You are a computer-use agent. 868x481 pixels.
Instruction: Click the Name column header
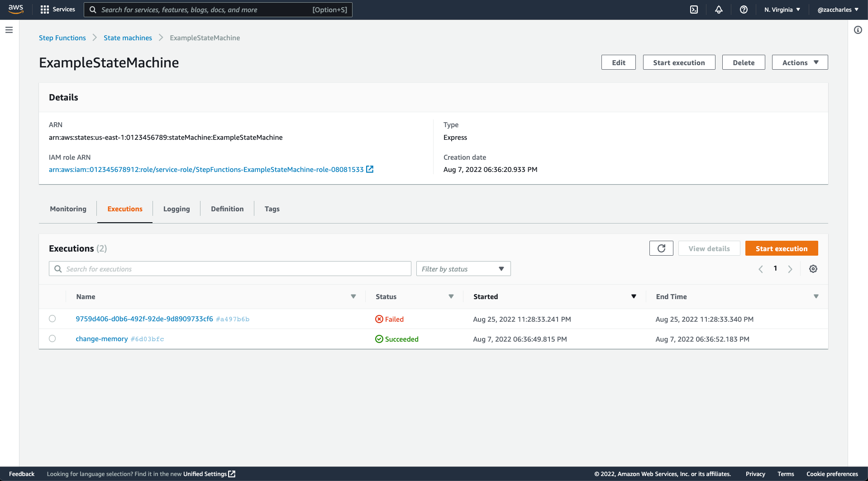pos(86,296)
